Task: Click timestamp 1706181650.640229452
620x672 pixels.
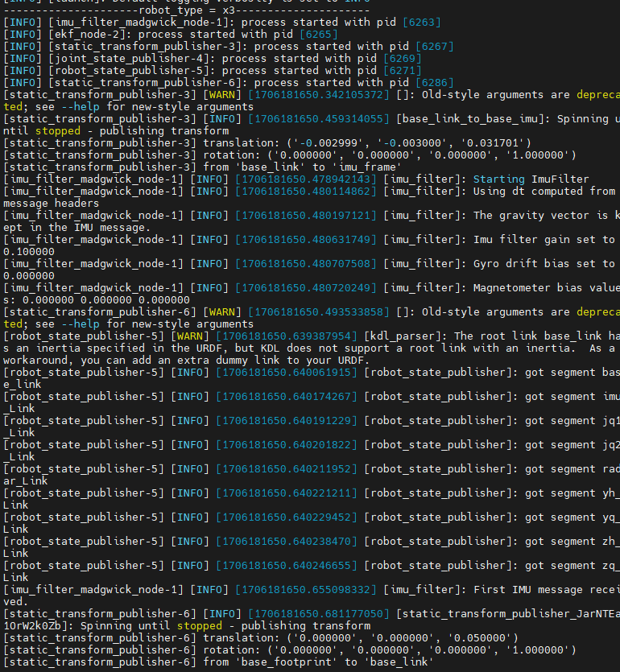Action: [287, 517]
